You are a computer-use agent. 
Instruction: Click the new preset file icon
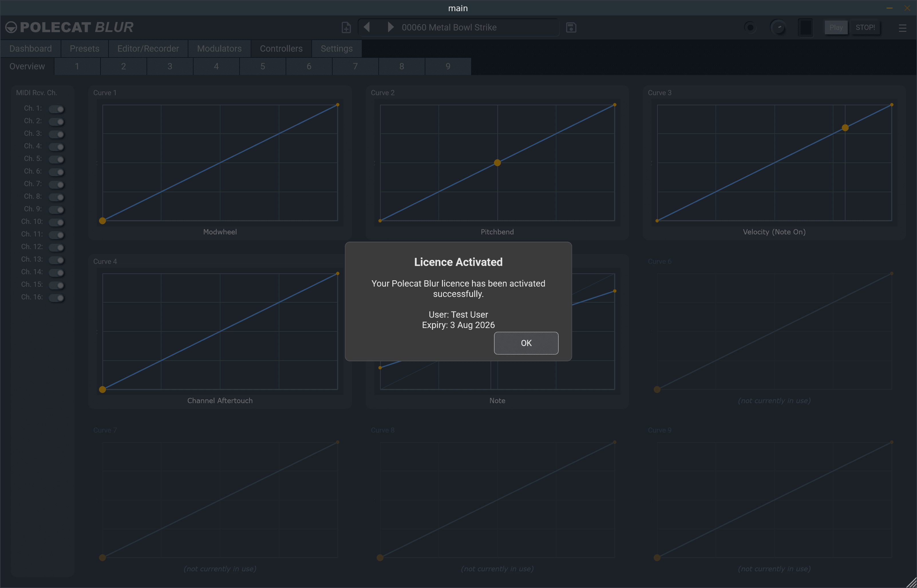346,27
